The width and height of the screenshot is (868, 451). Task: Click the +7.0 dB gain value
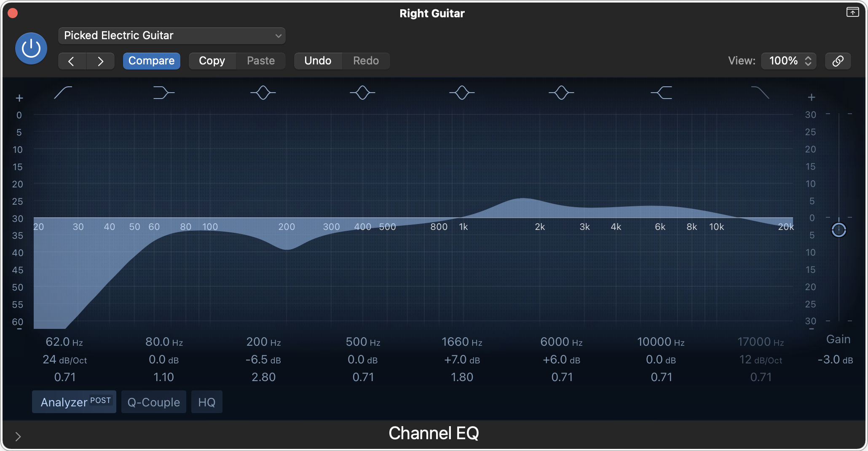pos(462,360)
